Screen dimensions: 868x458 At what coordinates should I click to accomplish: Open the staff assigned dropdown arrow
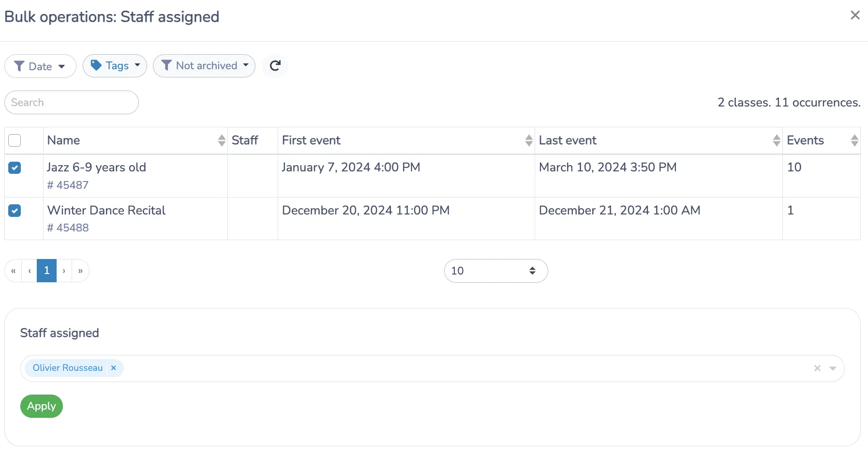coord(833,368)
